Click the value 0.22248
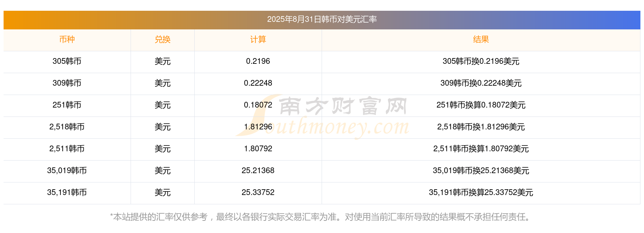This screenshot has height=233, width=644. [258, 83]
